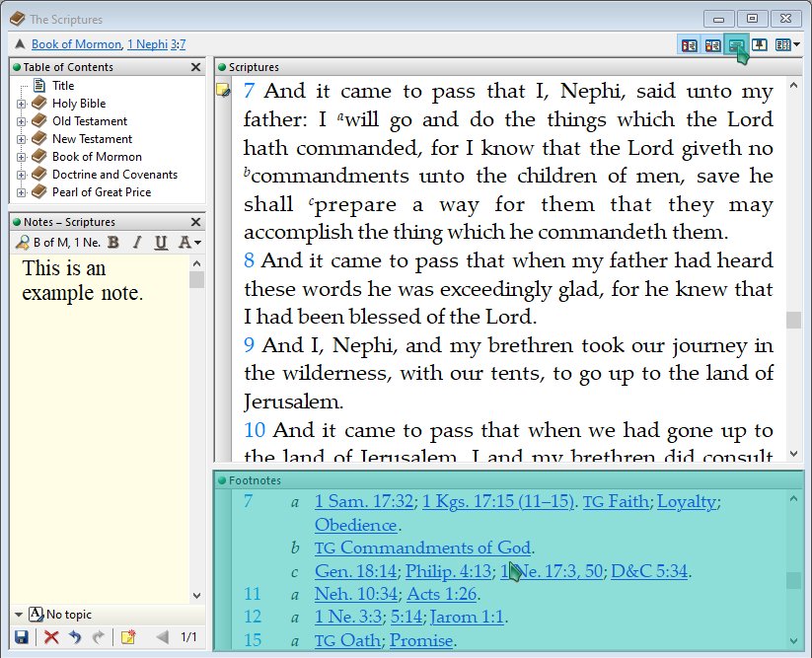Go to the previous note
Image resolution: width=812 pixels, height=658 pixels.
pyautogui.click(x=162, y=637)
